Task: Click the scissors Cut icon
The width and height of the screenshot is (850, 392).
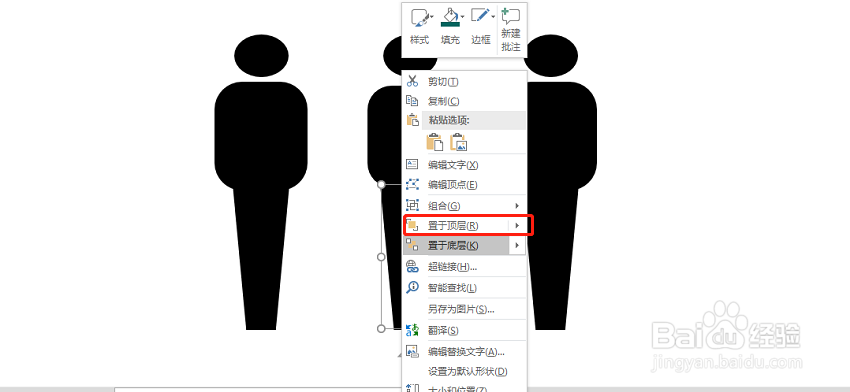Action: point(413,81)
